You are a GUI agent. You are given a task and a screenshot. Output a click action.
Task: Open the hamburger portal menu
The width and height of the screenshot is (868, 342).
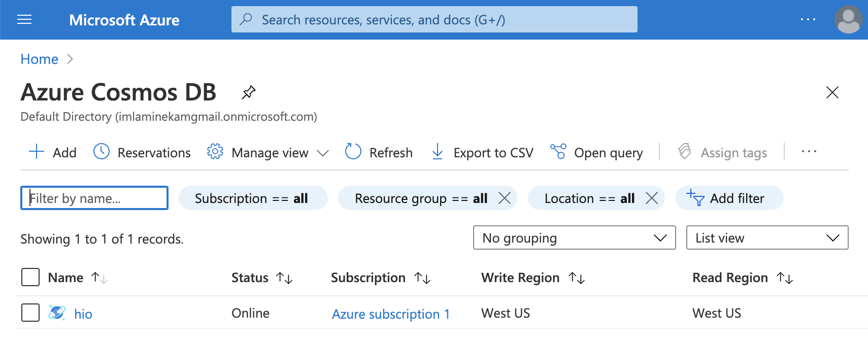(x=24, y=20)
